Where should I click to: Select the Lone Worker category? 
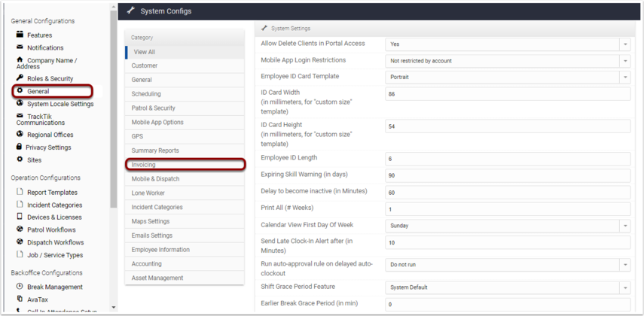(x=185, y=193)
